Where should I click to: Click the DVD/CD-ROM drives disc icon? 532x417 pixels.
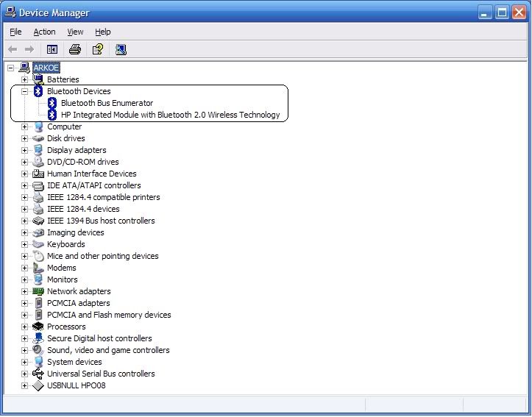(x=38, y=162)
